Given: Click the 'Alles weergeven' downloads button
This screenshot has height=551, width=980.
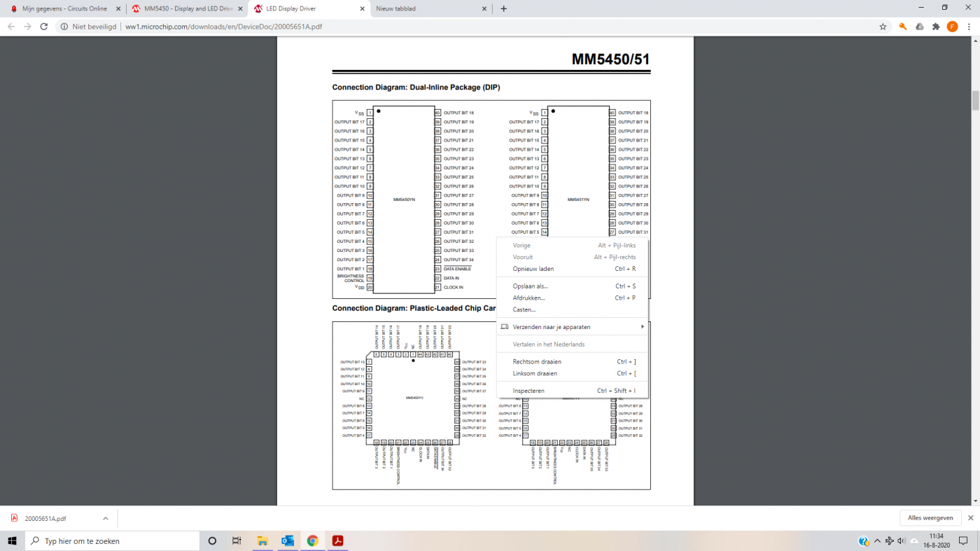Looking at the screenshot, I should [x=930, y=518].
